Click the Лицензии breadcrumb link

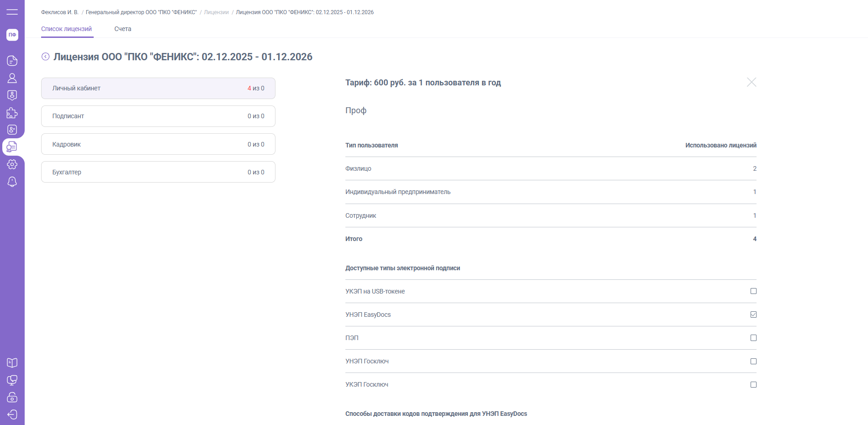[216, 12]
